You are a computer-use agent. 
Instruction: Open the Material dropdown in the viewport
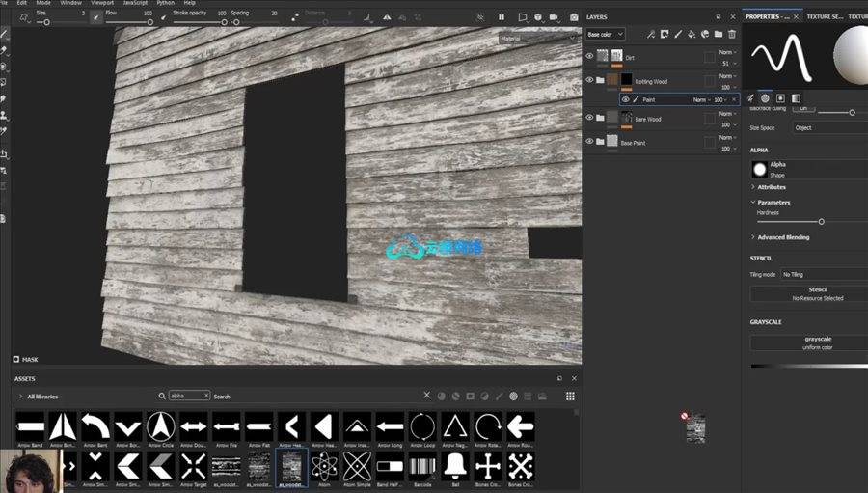click(x=538, y=39)
